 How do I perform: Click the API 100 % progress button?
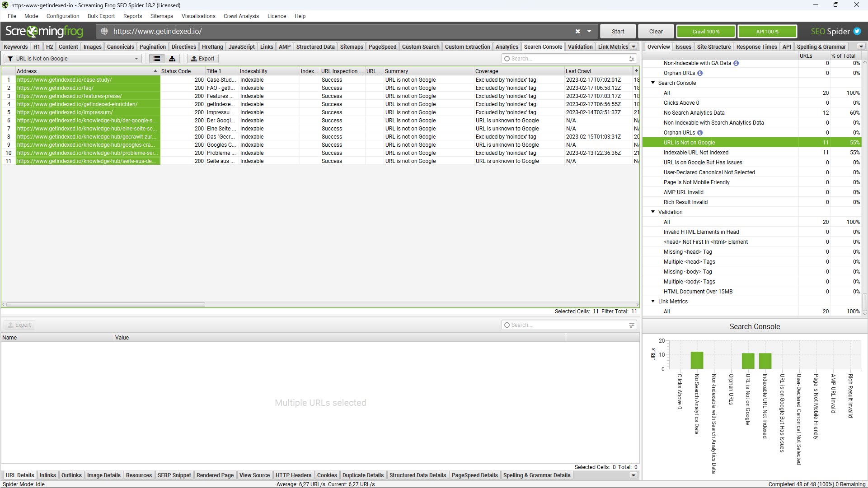[767, 32]
